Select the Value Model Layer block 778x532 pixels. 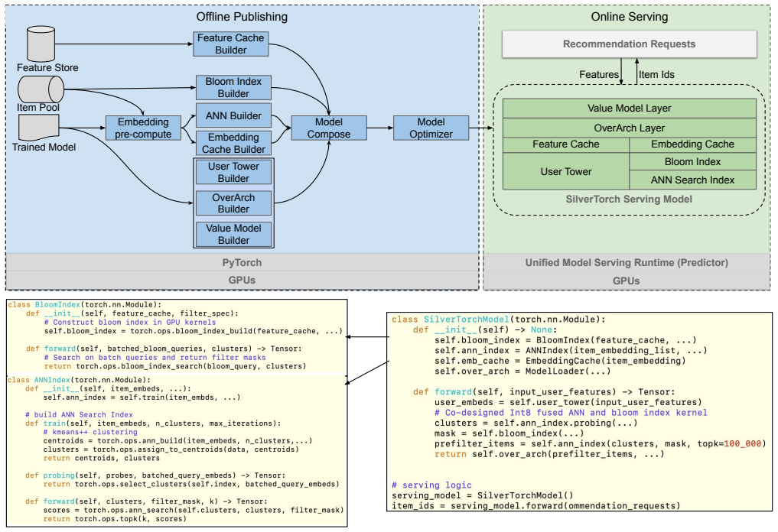pos(629,108)
